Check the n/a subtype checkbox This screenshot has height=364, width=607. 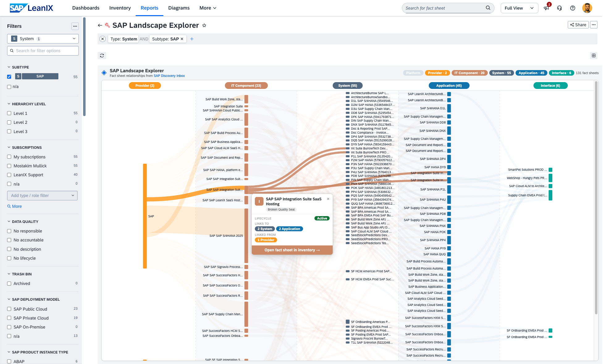9,87
